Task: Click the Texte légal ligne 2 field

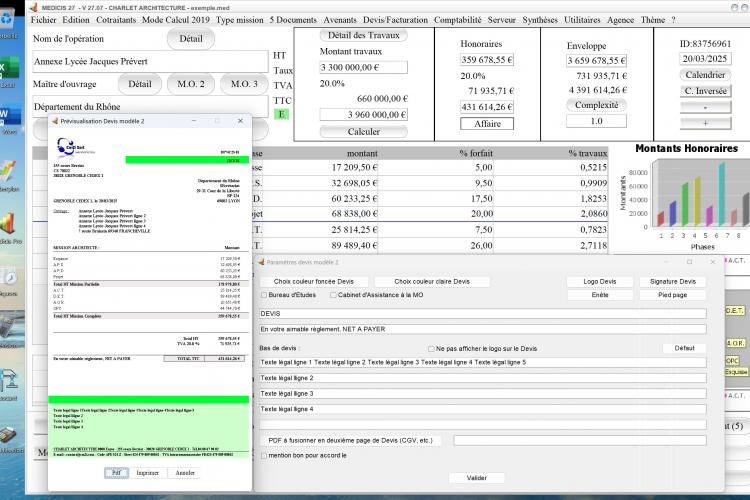Action: coord(483,378)
